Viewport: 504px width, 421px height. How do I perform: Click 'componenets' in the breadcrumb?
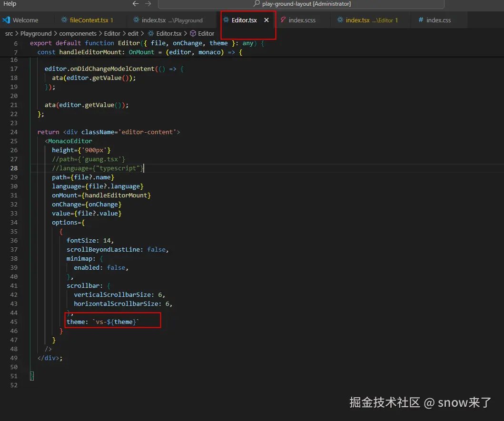pos(78,33)
